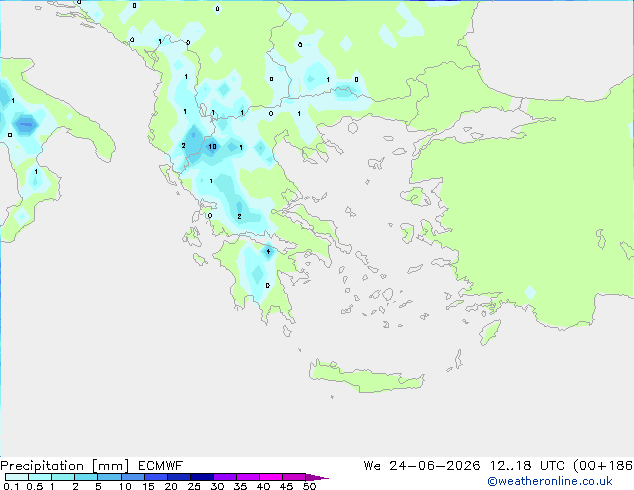Viewport: 634px width, 490px height.
Task: Click the '0.1' legend scale label
Action: click(11, 486)
